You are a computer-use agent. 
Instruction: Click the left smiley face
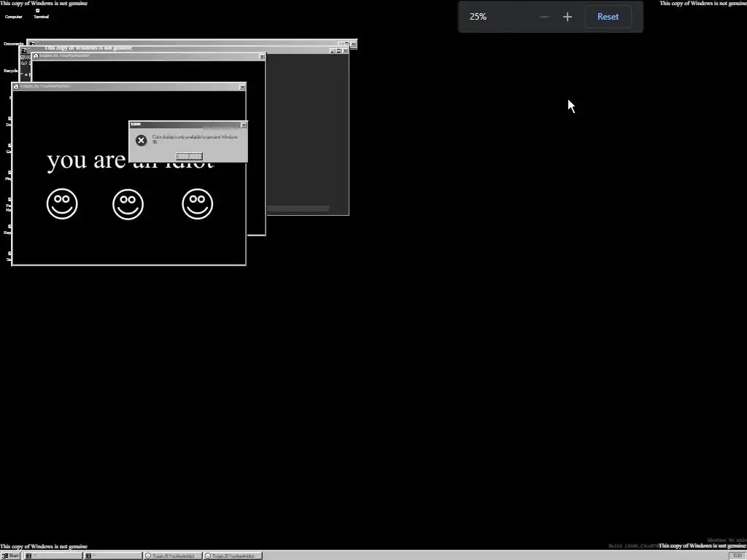62,204
